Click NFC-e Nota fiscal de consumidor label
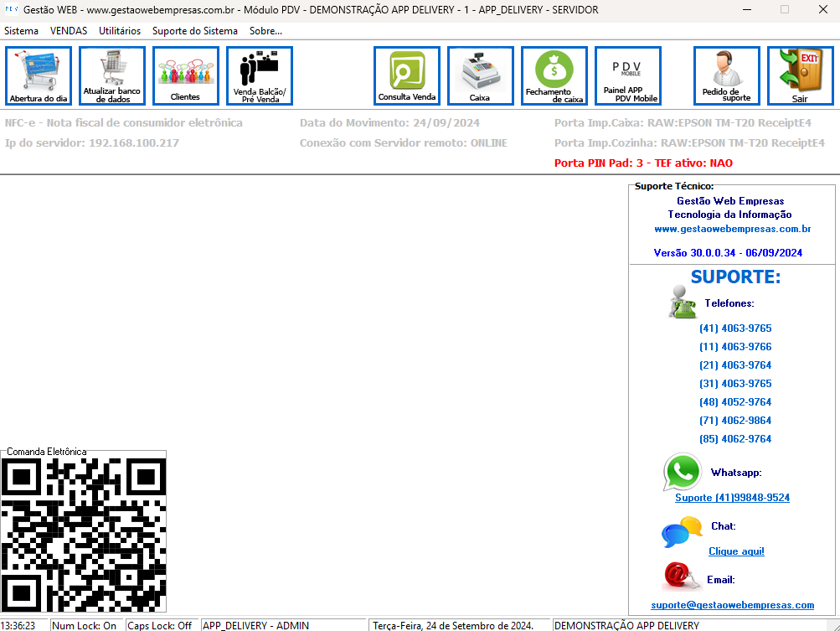Image resolution: width=840 pixels, height=631 pixels. (x=124, y=123)
